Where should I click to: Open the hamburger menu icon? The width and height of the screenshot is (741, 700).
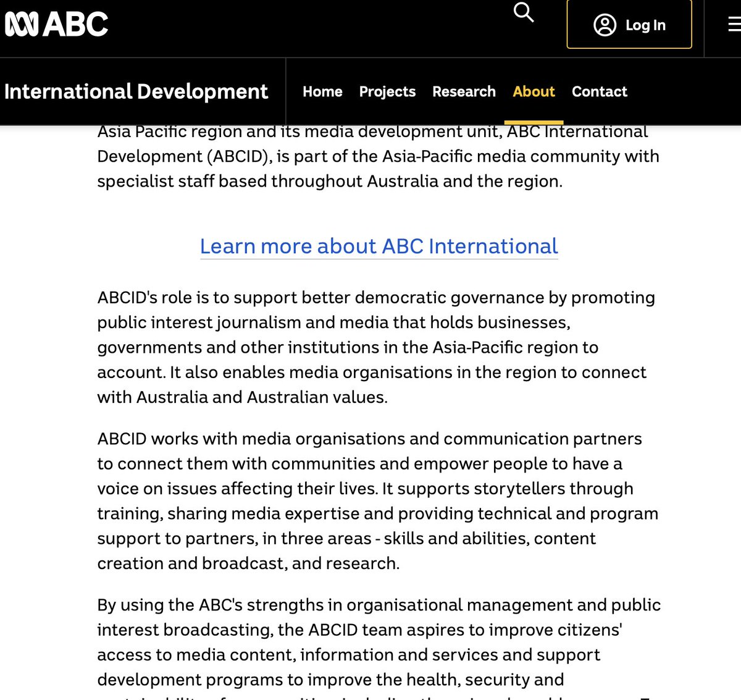point(734,25)
